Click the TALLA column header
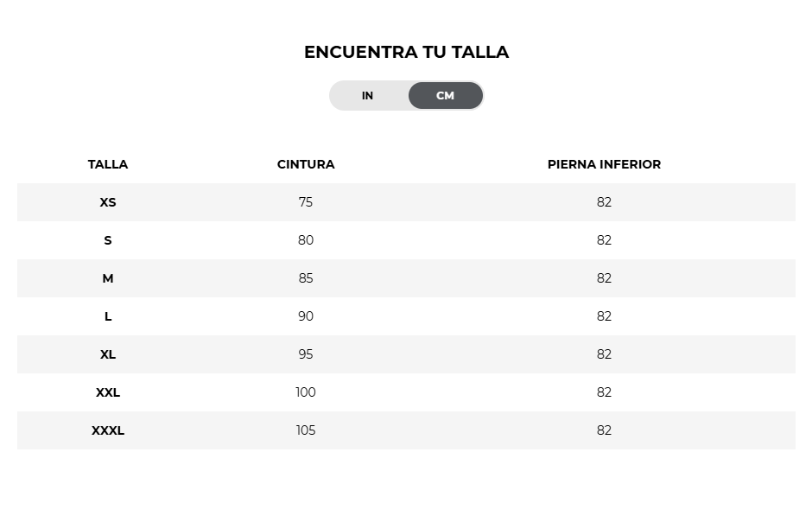Viewport: 812px width, 516px height. point(108,165)
